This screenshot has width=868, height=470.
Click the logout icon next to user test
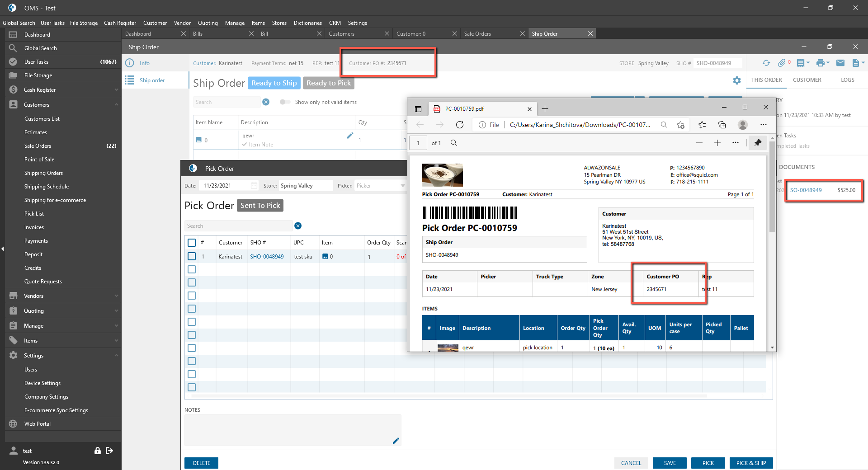click(109, 451)
